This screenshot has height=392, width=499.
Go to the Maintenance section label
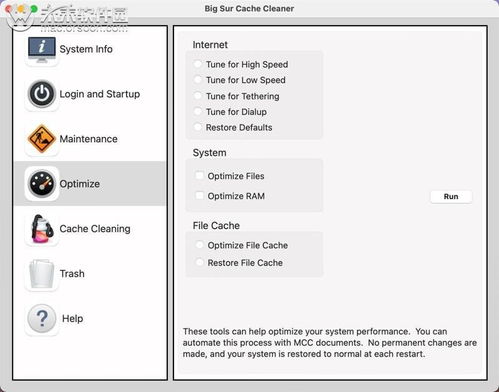pos(88,139)
